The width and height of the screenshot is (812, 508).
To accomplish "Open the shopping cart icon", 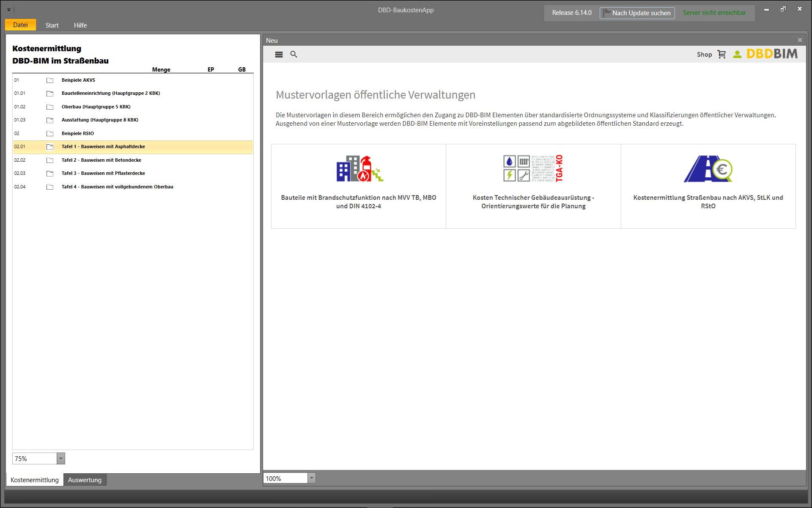I will pos(721,54).
